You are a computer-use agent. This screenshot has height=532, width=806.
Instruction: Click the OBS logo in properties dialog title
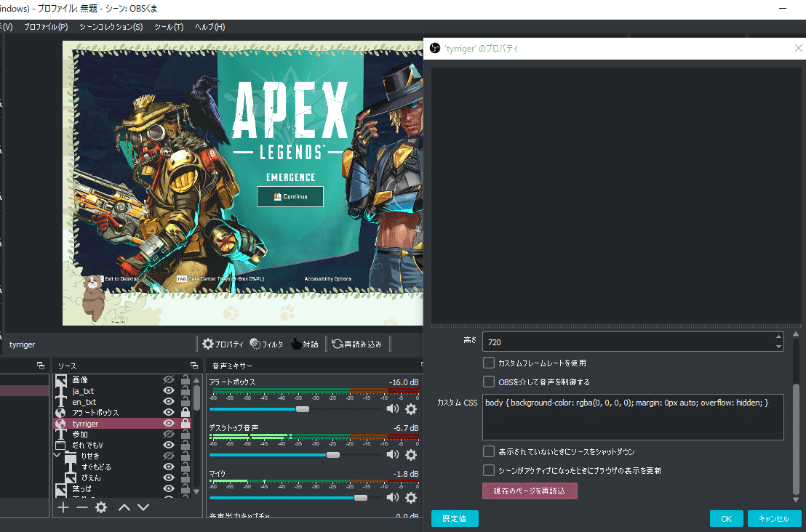[x=435, y=48]
